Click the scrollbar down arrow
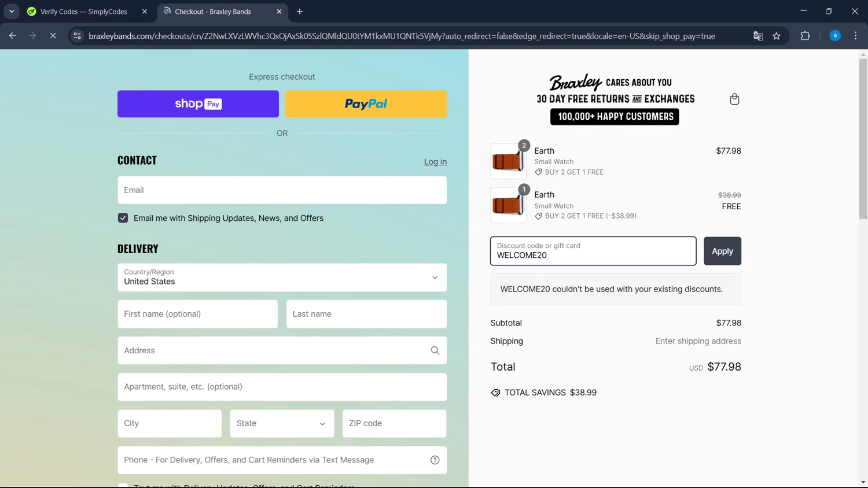868x488 pixels. (x=863, y=482)
